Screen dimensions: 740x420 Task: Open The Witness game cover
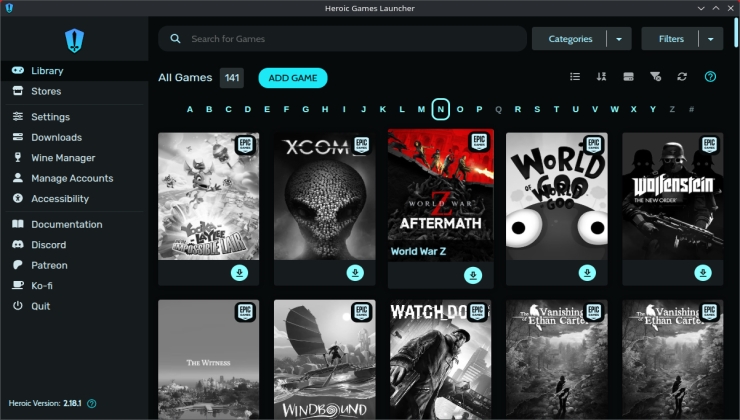click(x=209, y=359)
